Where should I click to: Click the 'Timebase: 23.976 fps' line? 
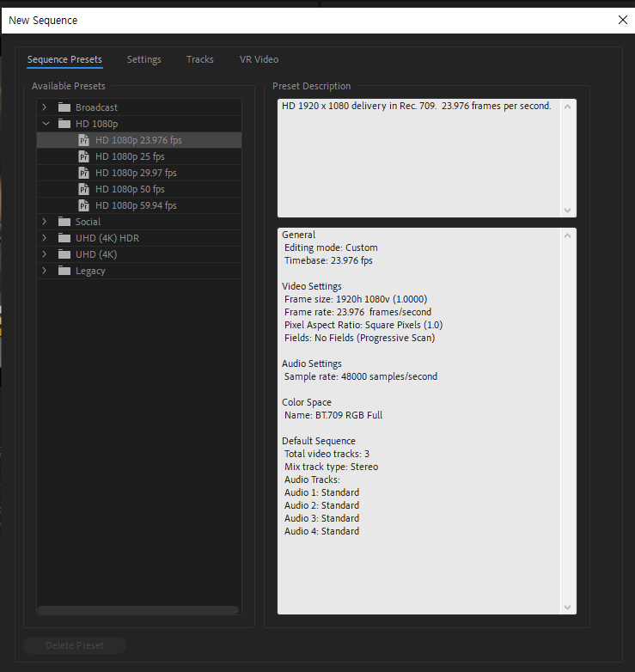coord(328,260)
